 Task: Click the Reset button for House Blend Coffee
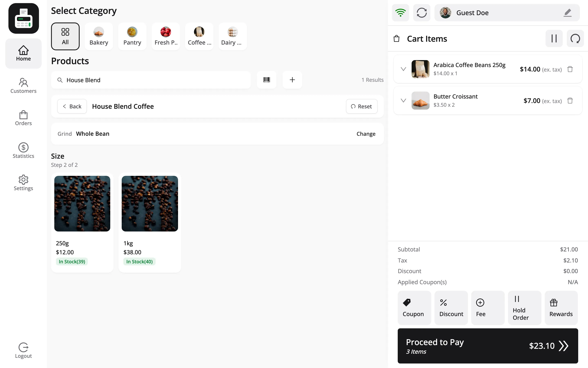362,106
